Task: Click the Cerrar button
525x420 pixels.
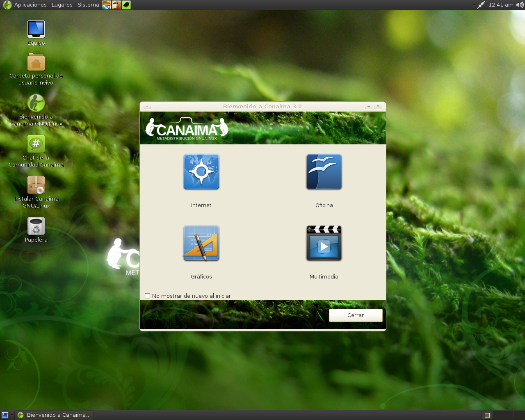Action: click(356, 315)
